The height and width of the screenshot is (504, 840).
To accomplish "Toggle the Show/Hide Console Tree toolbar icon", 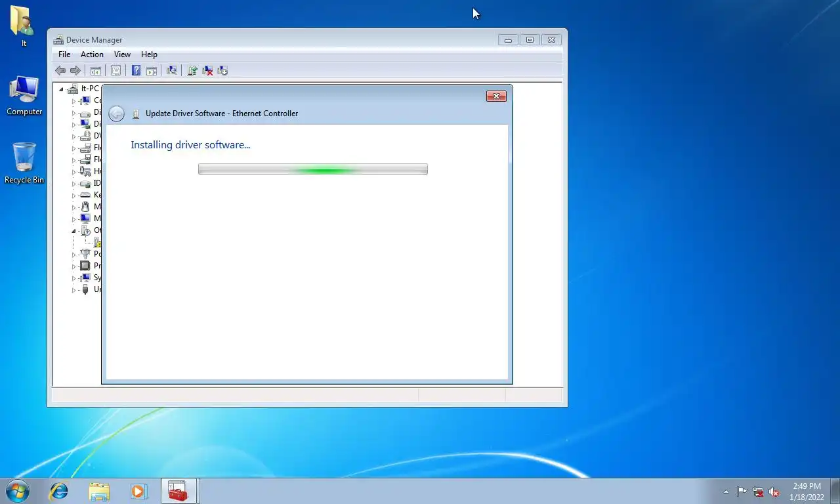I will (x=95, y=70).
